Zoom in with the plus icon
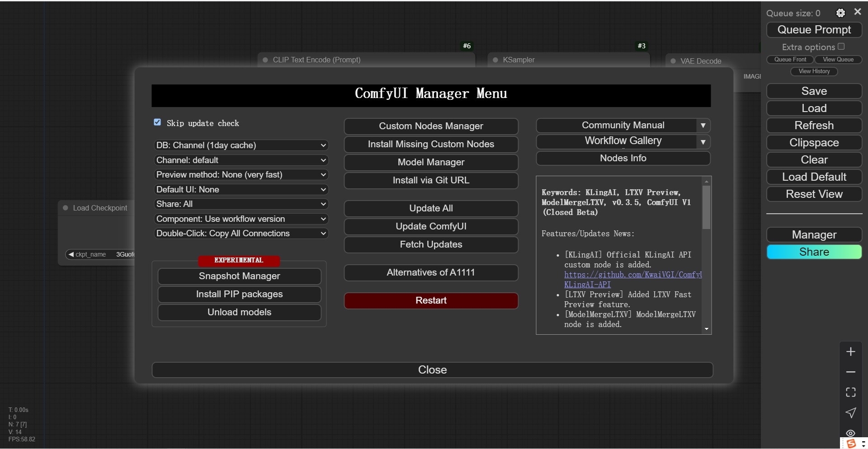The height and width of the screenshot is (449, 868). pos(851,352)
